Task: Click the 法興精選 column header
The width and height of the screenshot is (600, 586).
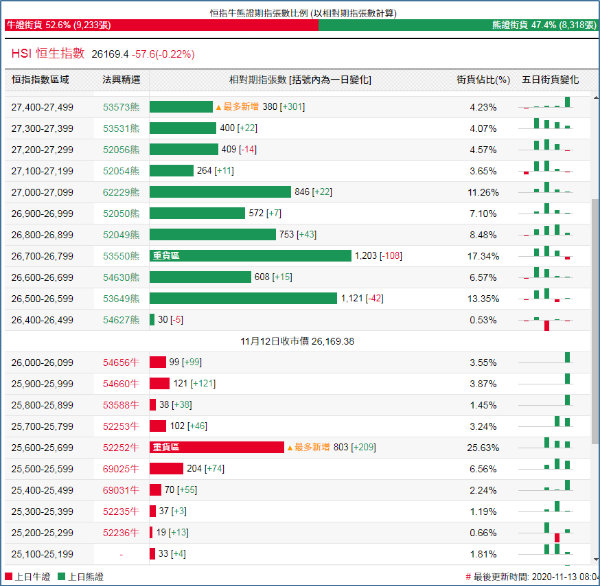Action: [x=121, y=80]
